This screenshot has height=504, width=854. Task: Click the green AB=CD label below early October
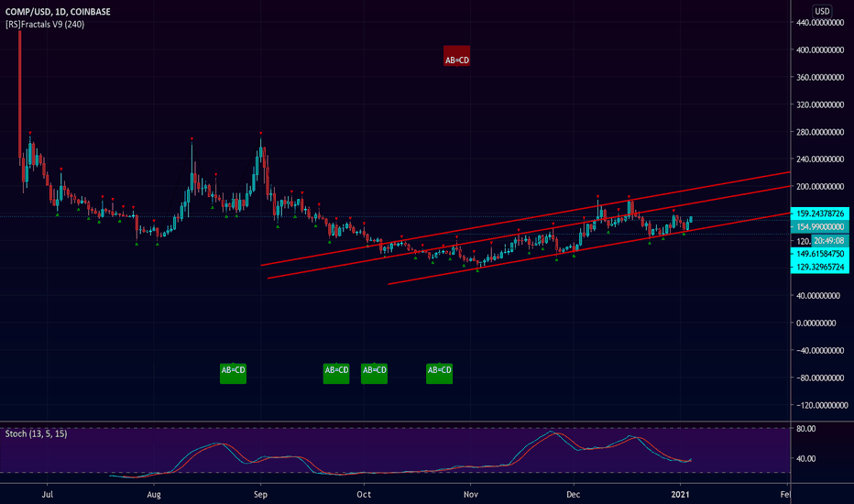tap(374, 373)
